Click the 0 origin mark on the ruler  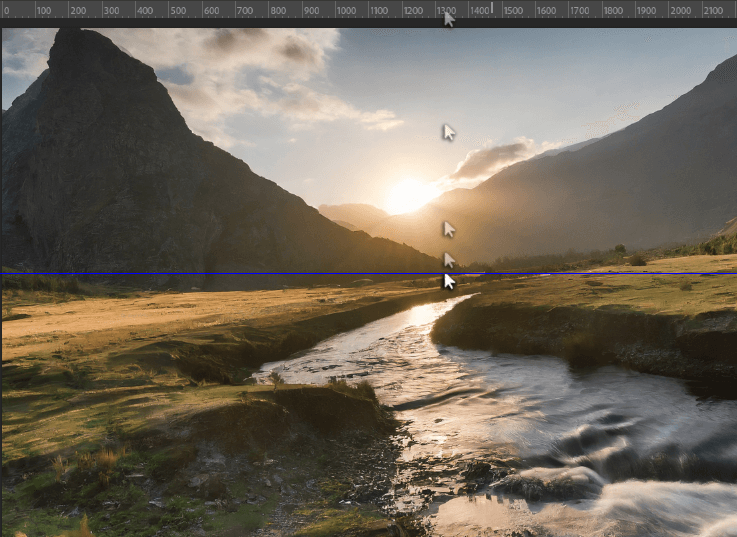[7, 10]
